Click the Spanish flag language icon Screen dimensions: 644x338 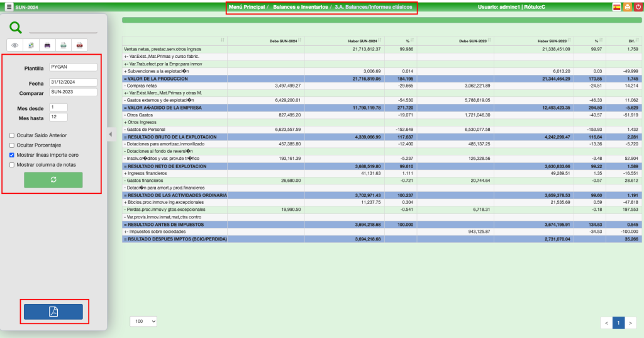[x=617, y=7]
